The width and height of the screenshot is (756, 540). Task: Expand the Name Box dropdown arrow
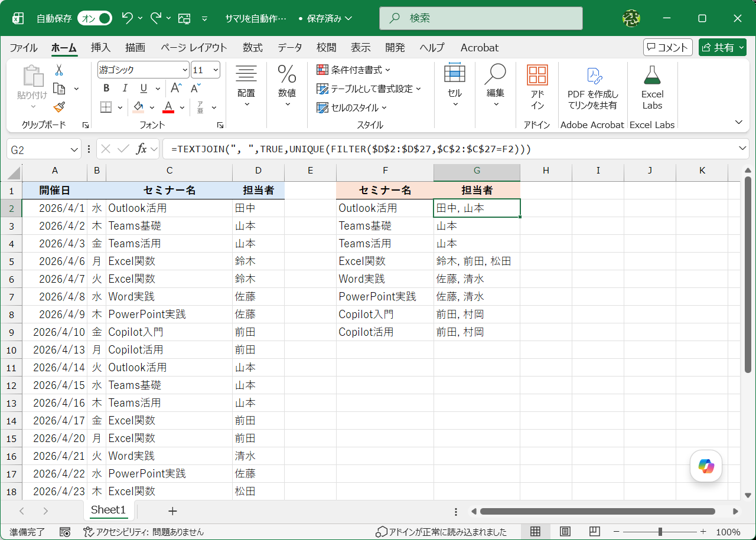(x=74, y=149)
